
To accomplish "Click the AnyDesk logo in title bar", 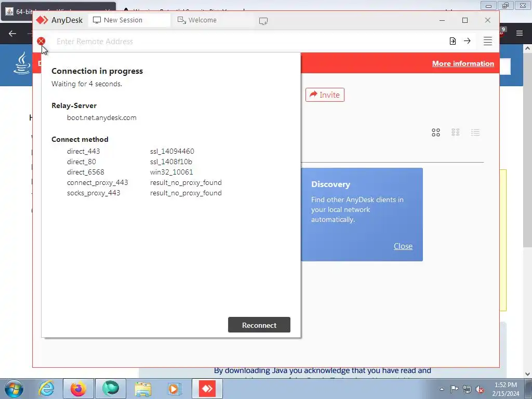I will (x=42, y=20).
